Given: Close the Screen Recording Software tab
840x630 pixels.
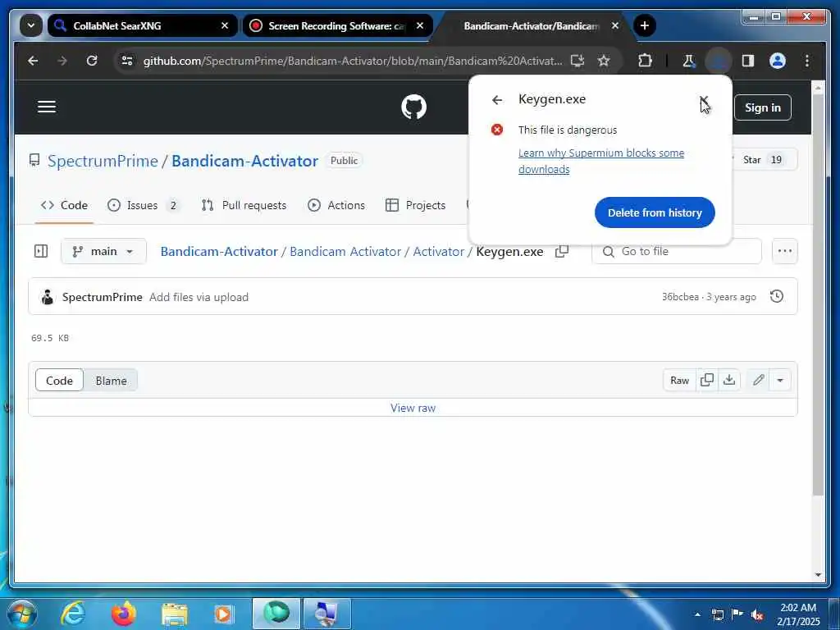Looking at the screenshot, I should 419,25.
